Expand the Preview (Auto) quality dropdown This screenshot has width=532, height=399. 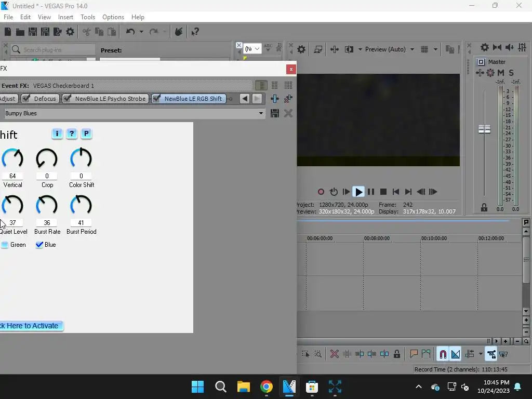(412, 49)
